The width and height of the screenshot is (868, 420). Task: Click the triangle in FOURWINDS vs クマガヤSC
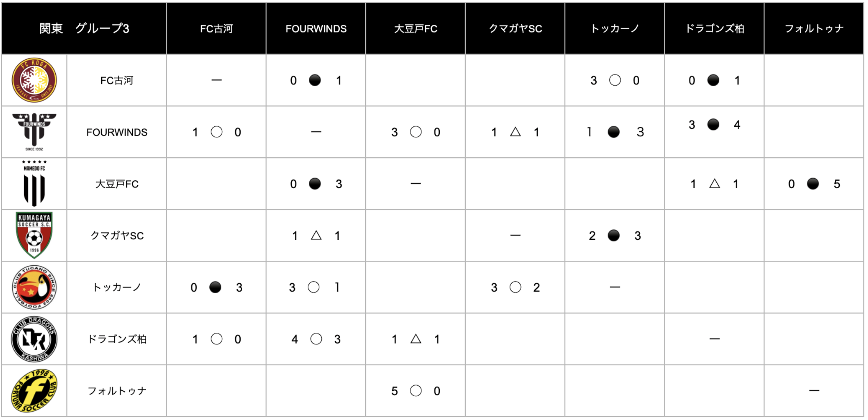pos(515,132)
